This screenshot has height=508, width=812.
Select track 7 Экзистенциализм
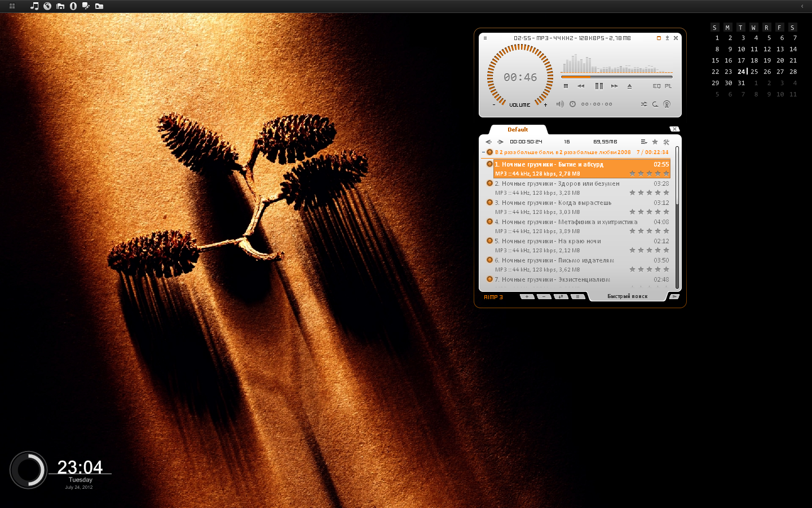[x=581, y=281]
